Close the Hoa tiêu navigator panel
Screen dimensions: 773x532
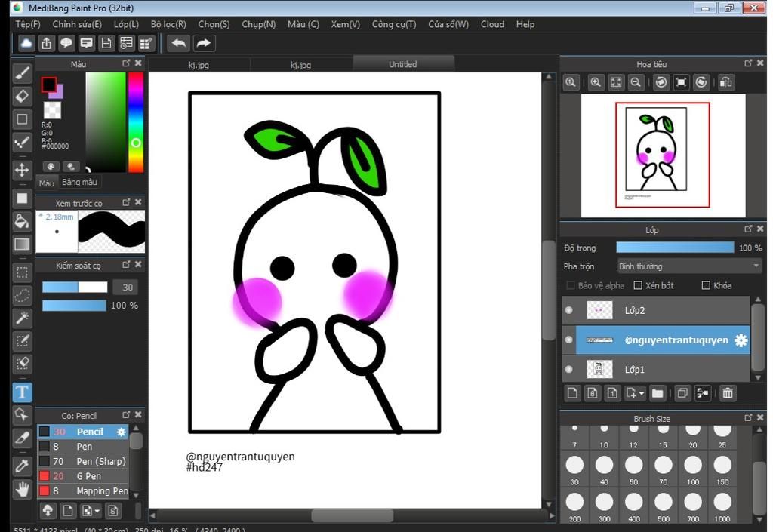[760, 63]
